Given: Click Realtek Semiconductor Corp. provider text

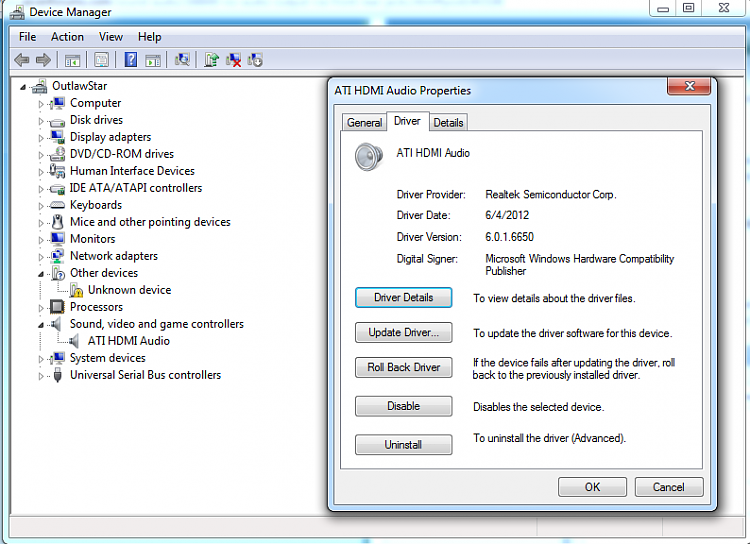Looking at the screenshot, I should pyautogui.click(x=551, y=194).
